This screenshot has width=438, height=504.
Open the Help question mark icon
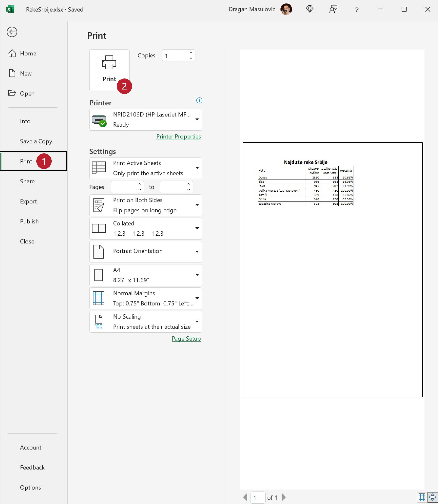[x=357, y=9]
